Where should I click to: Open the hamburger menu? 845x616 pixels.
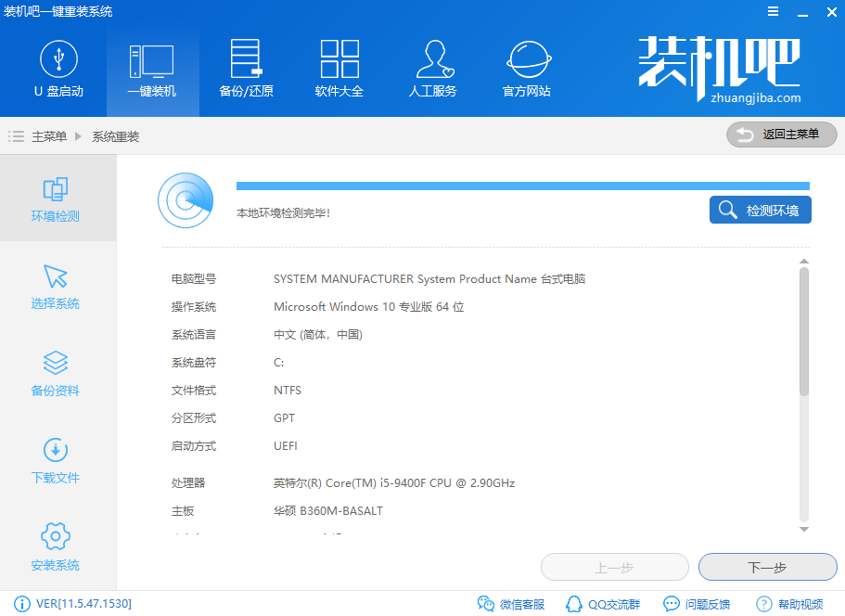pyautogui.click(x=773, y=12)
